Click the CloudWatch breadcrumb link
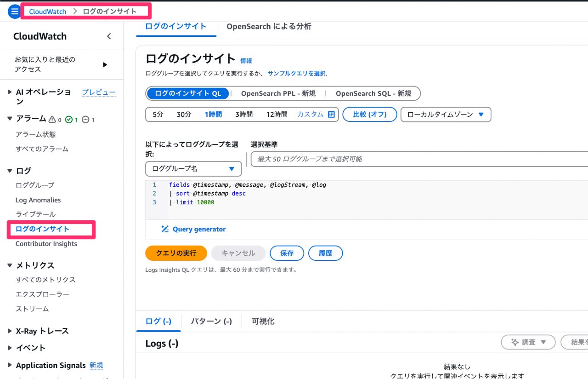The width and height of the screenshot is (588, 379). pos(48,11)
